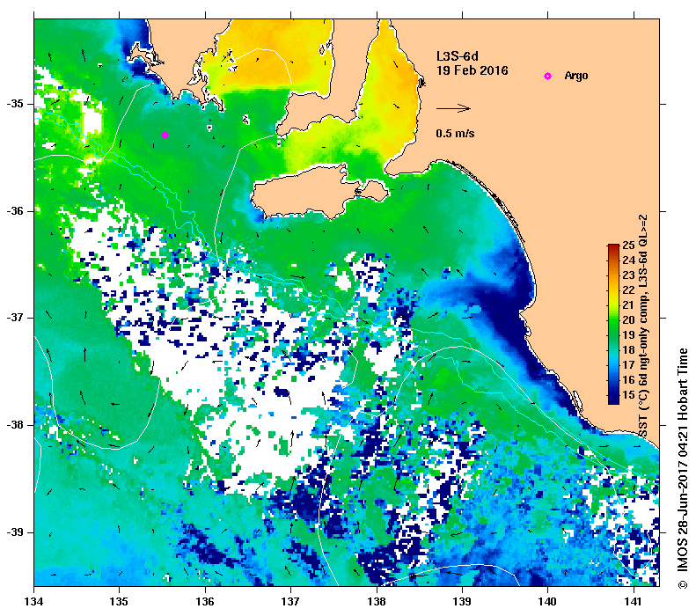696x616 pixels.
Task: Click the colorbar value '22'
Action: pyautogui.click(x=628, y=290)
